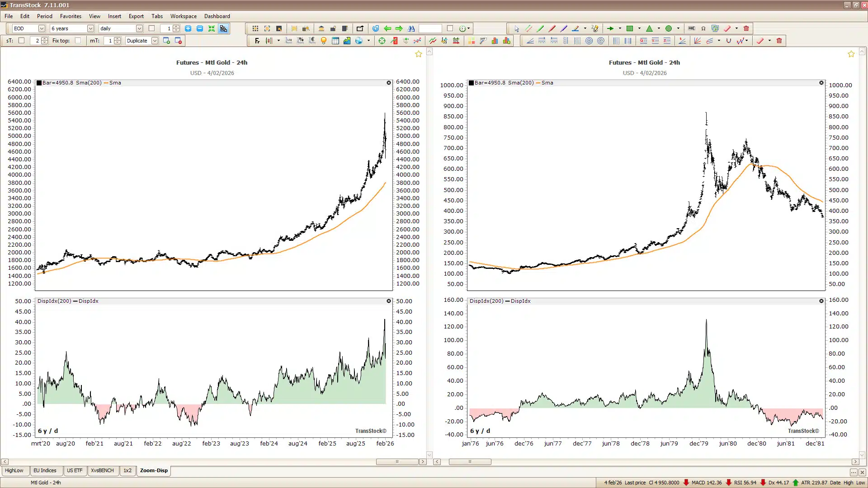Enable the Fix top checkbox
This screenshot has width=868, height=488.
tap(78, 40)
